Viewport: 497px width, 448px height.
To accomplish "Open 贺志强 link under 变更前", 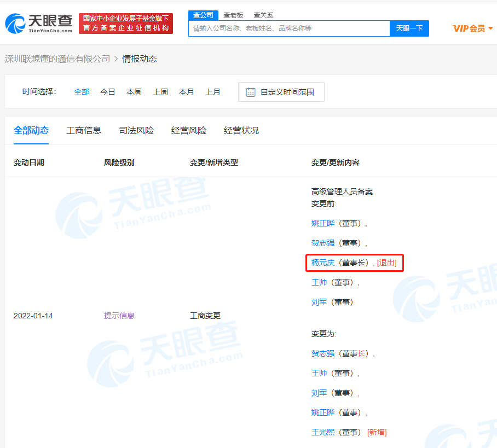I will pyautogui.click(x=323, y=243).
